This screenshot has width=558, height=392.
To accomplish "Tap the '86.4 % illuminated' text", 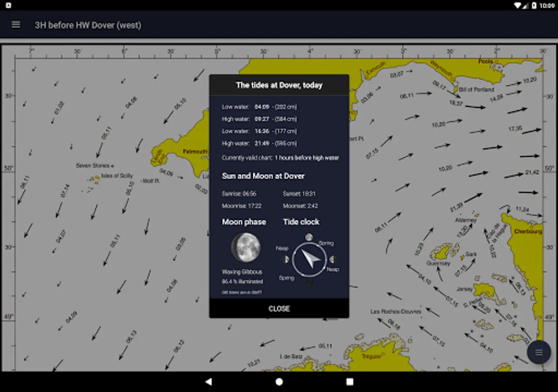I will (x=242, y=282).
